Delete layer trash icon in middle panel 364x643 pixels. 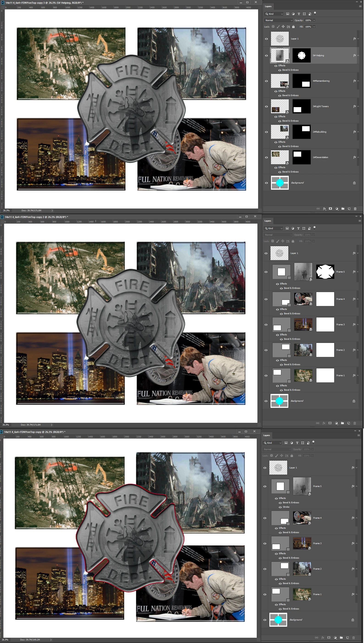(x=355, y=423)
